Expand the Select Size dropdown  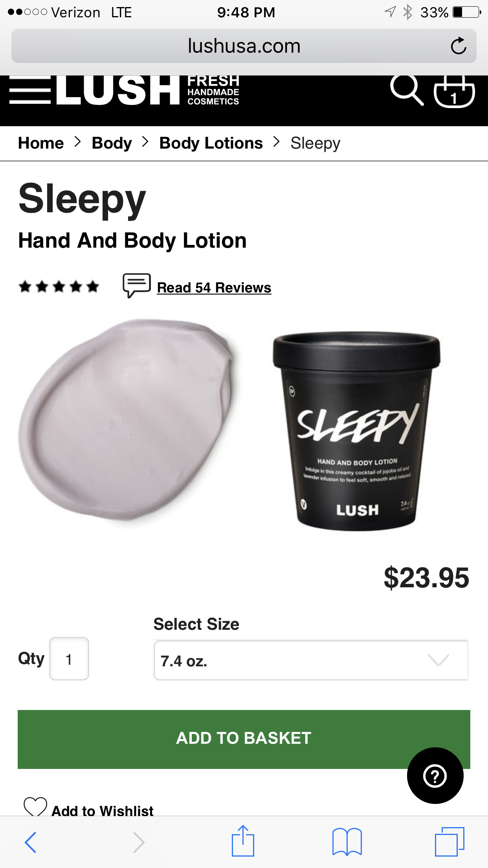click(x=311, y=660)
